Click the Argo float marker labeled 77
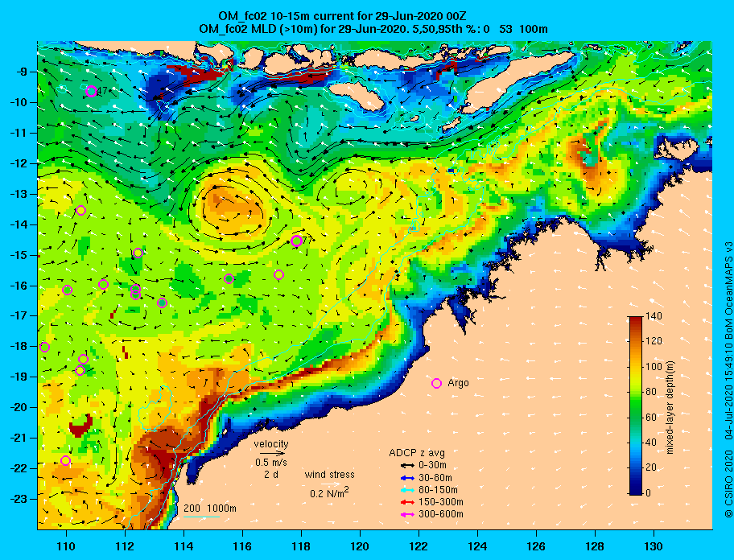 click(296, 241)
